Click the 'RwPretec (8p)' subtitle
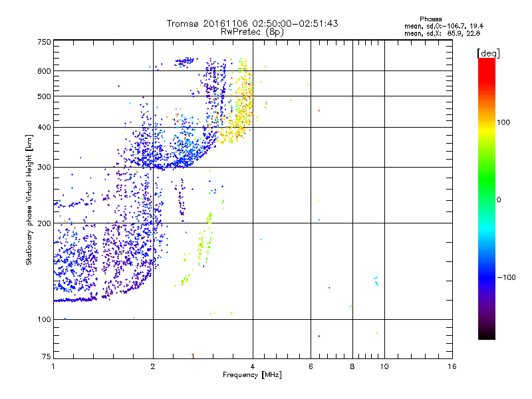This screenshot has width=532, height=399. [252, 32]
